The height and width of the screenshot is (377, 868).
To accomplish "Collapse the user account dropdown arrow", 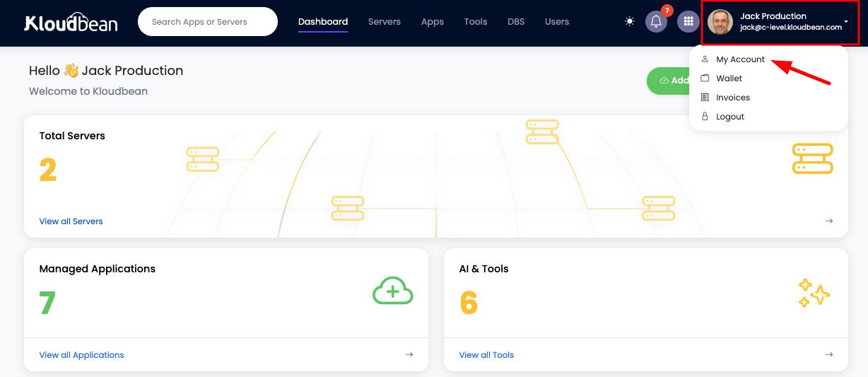I will click(x=846, y=22).
